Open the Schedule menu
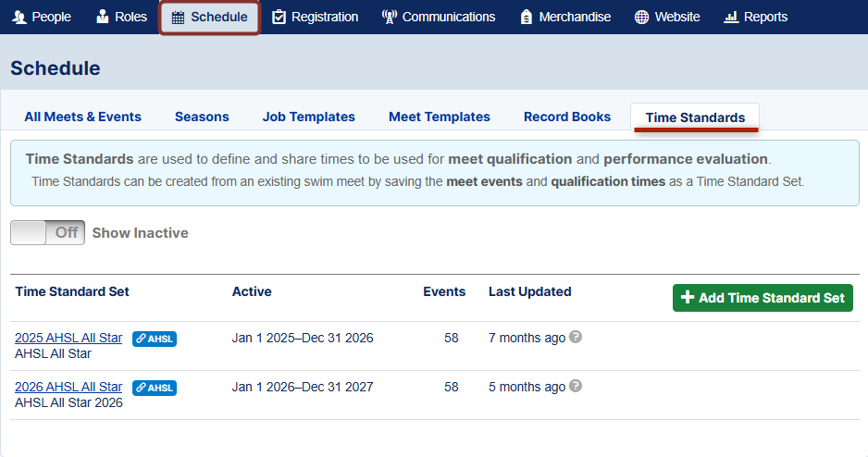This screenshot has height=457, width=868. 210,18
